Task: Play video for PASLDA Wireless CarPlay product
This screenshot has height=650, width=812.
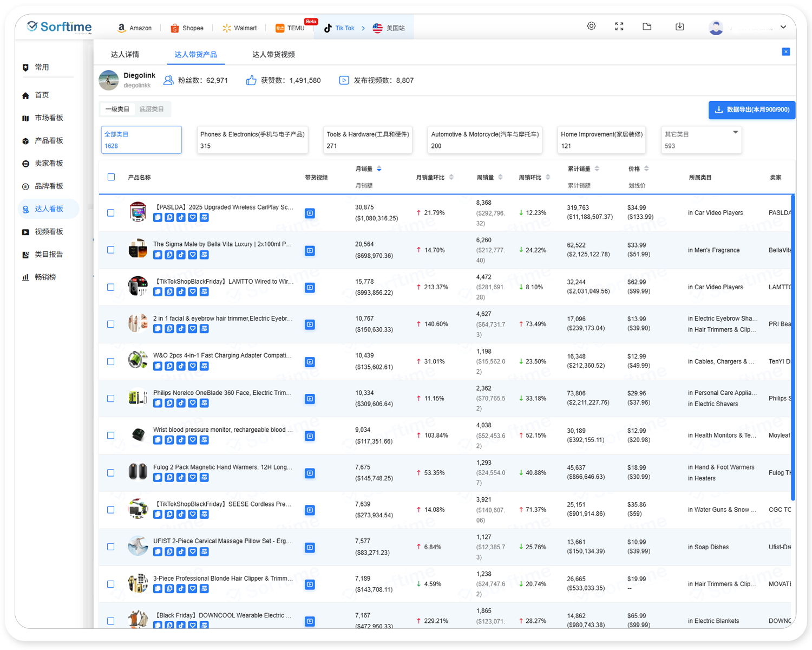Action: (x=310, y=213)
